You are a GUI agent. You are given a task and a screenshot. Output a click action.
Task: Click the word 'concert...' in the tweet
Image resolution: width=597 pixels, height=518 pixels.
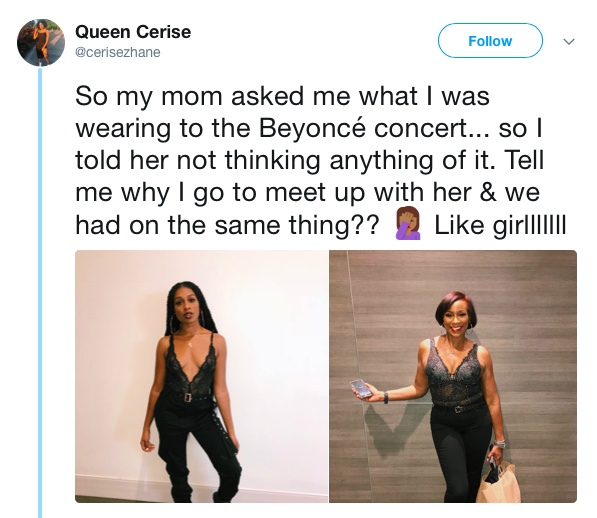click(433, 128)
